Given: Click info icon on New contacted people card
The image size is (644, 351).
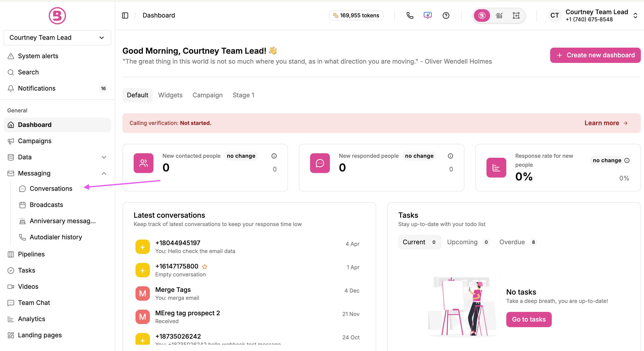Looking at the screenshot, I should 274,156.
